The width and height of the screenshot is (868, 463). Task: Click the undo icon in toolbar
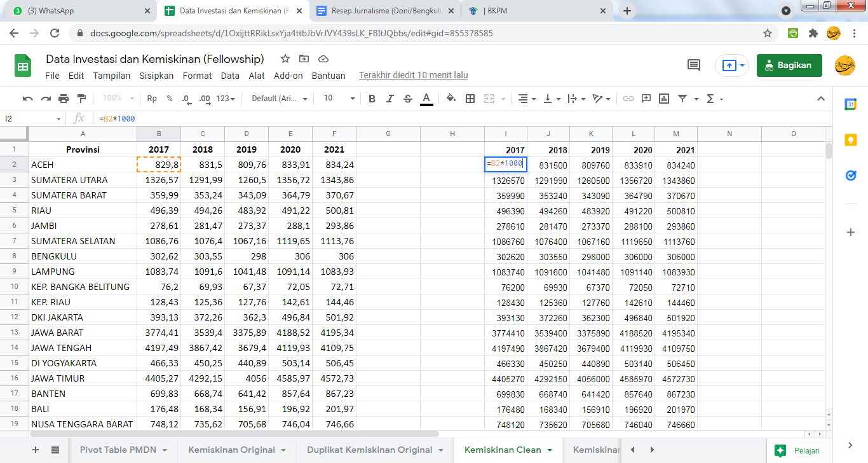point(27,99)
